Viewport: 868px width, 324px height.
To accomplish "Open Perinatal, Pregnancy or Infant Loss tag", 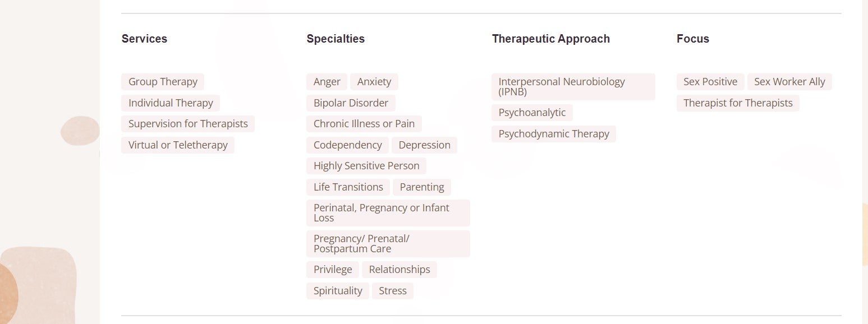I will coord(388,213).
